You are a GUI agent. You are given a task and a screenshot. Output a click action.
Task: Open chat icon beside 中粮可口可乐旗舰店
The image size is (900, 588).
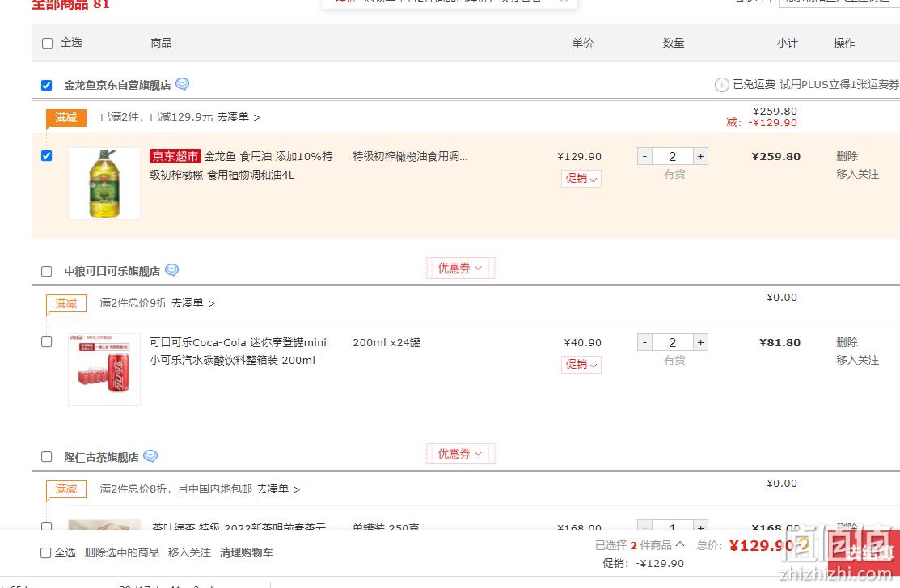(171, 270)
